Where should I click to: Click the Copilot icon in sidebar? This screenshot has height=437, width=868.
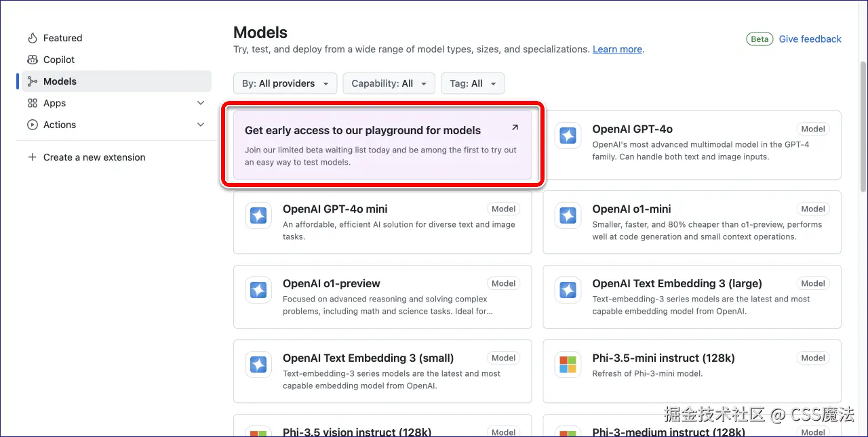(x=32, y=60)
